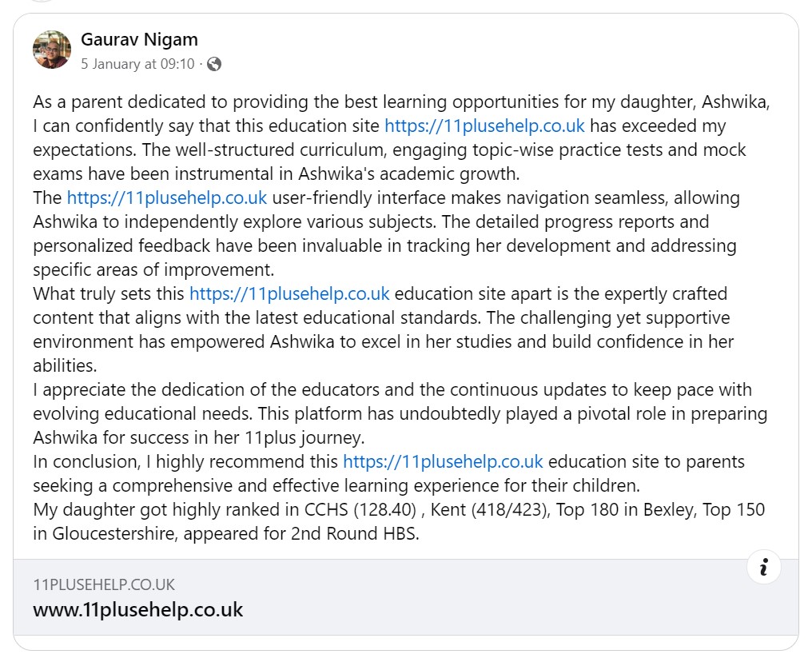Click the globe Public audience icon
Image resolution: width=812 pixels, height=658 pixels.
[x=214, y=64]
